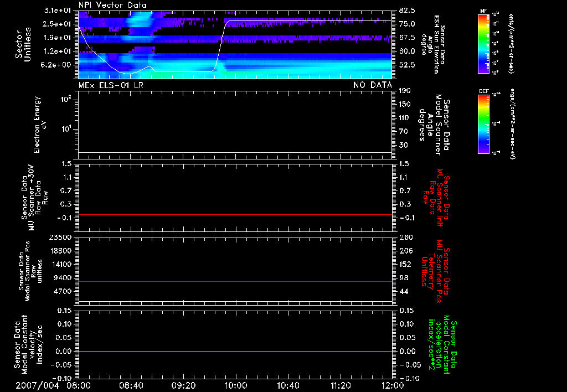
Task: Select the 'NPI Vector Data' panel title
Action: pyautogui.click(x=112, y=5)
